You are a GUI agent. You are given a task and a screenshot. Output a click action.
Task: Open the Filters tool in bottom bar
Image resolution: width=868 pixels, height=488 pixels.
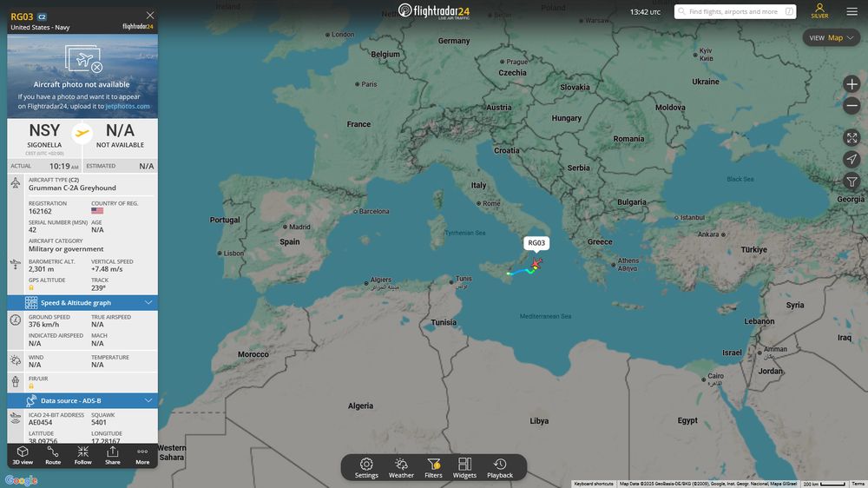coord(433,467)
